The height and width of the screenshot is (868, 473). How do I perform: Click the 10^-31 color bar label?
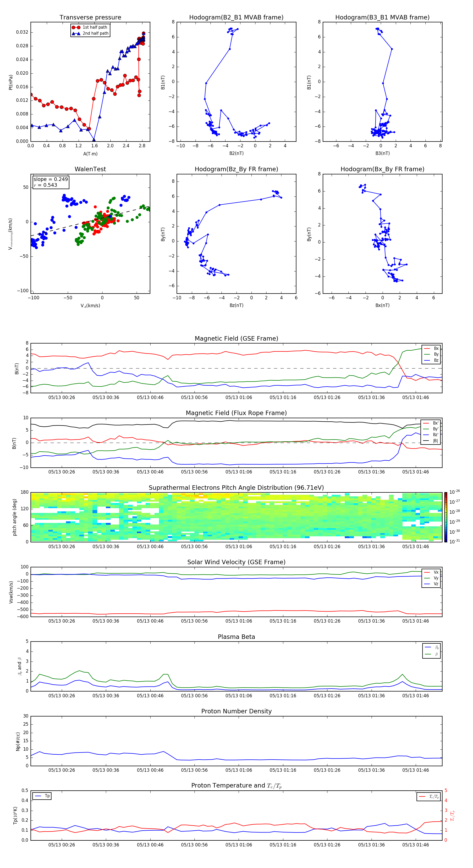coord(455,542)
